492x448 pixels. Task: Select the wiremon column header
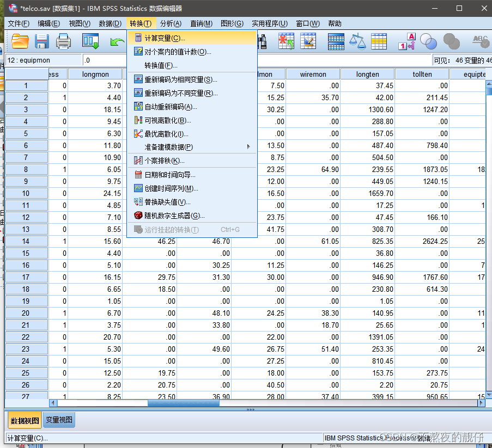click(313, 74)
